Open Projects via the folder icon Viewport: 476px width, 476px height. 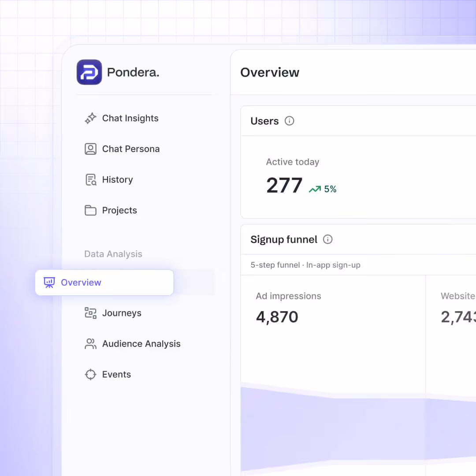pyautogui.click(x=90, y=210)
